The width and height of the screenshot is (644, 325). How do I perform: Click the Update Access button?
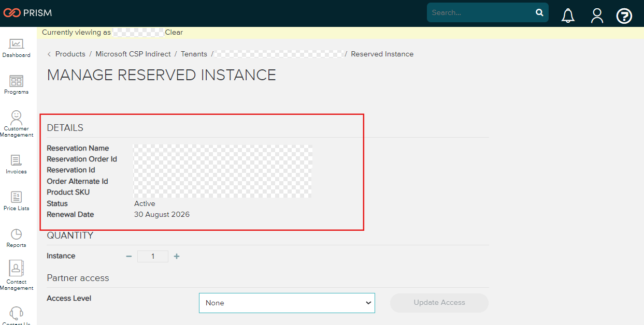click(x=439, y=303)
